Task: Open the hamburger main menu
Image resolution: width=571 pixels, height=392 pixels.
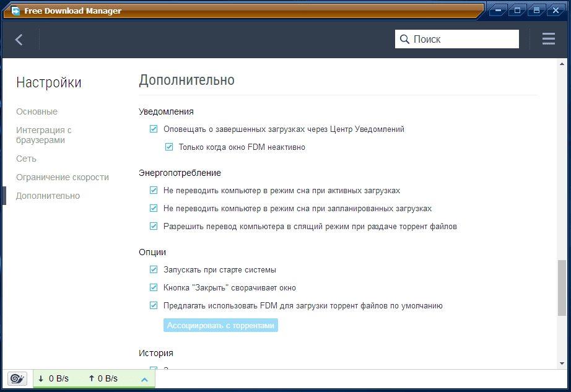Action: coord(549,38)
